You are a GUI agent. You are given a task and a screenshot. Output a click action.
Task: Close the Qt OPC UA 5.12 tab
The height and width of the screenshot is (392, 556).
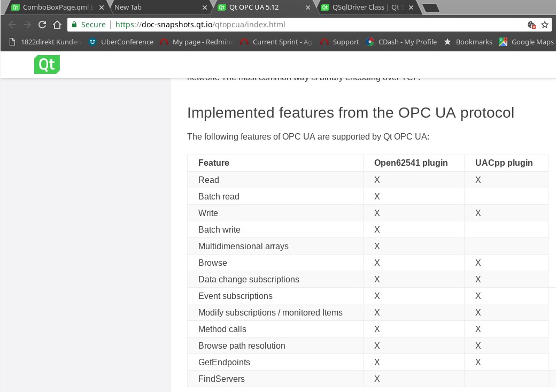coord(307,7)
